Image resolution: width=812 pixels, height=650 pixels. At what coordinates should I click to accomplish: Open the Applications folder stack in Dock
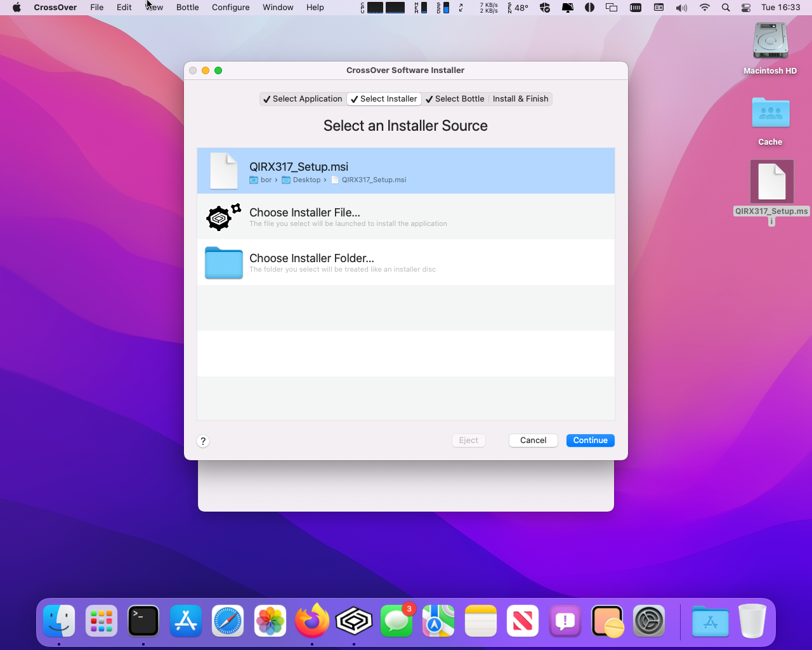point(710,620)
